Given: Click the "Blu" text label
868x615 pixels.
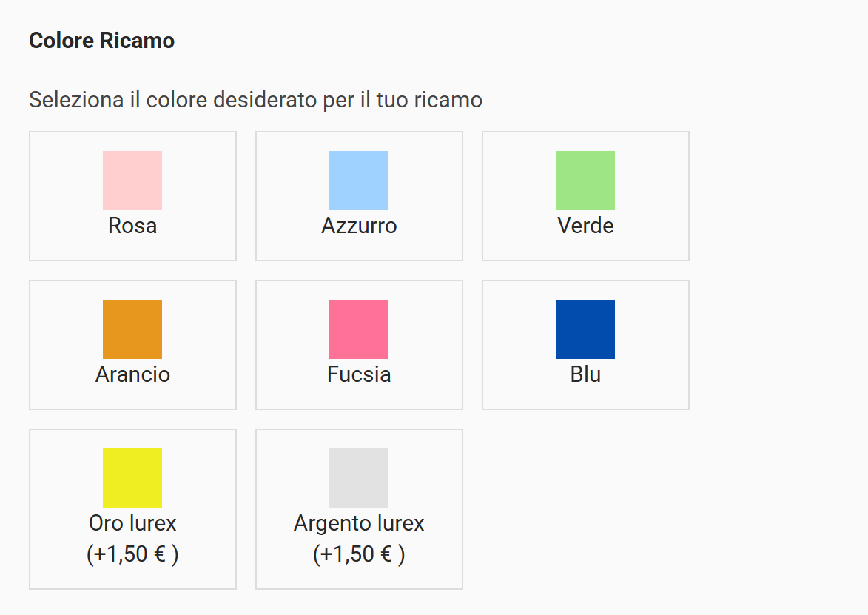Looking at the screenshot, I should (585, 374).
